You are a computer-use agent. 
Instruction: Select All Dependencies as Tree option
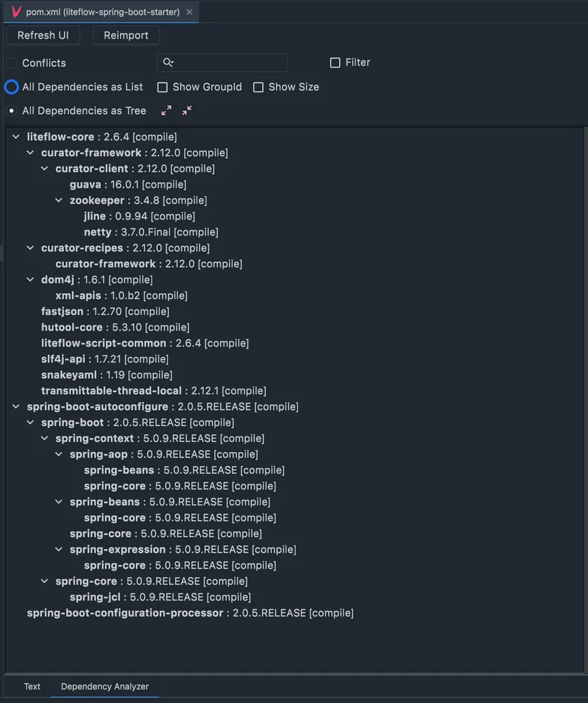coord(12,111)
